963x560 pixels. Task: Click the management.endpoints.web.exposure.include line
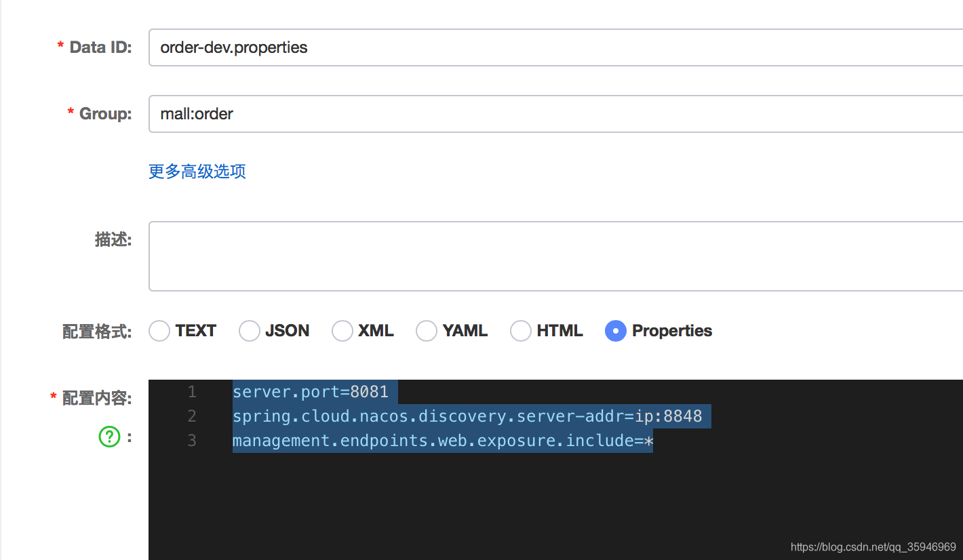442,441
